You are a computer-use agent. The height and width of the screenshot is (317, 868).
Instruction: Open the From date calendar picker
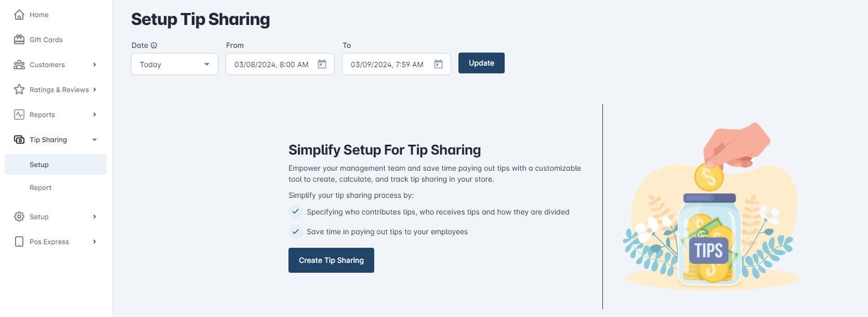click(322, 64)
